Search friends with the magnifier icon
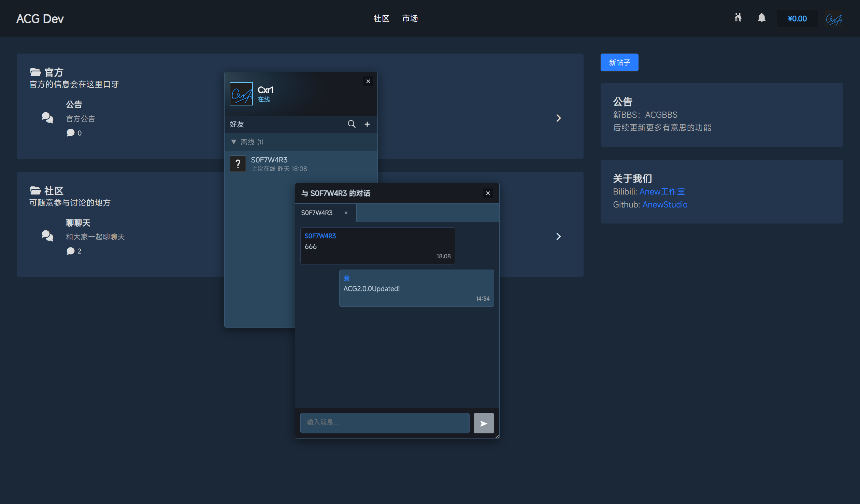Image resolution: width=860 pixels, height=504 pixels. click(x=352, y=124)
